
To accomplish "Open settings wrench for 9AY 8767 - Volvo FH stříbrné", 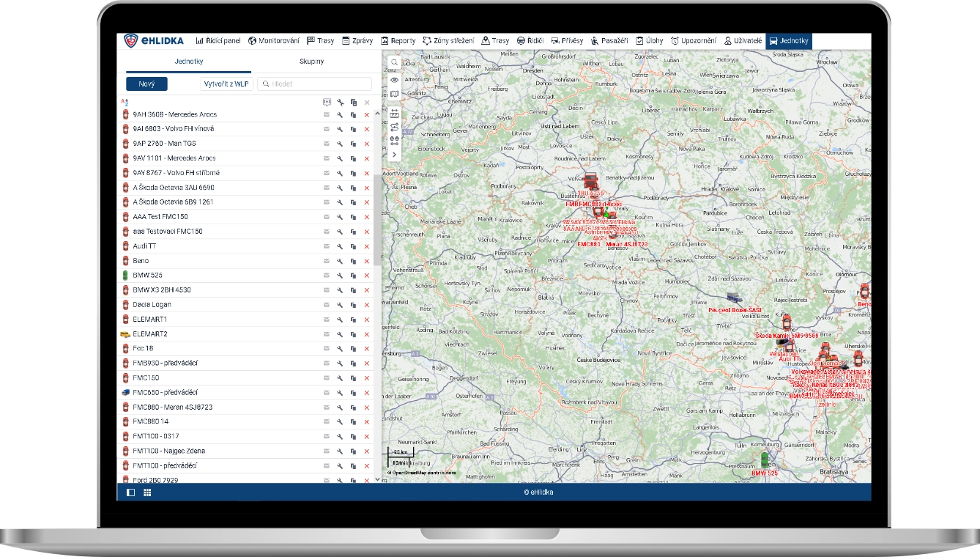I will click(340, 173).
